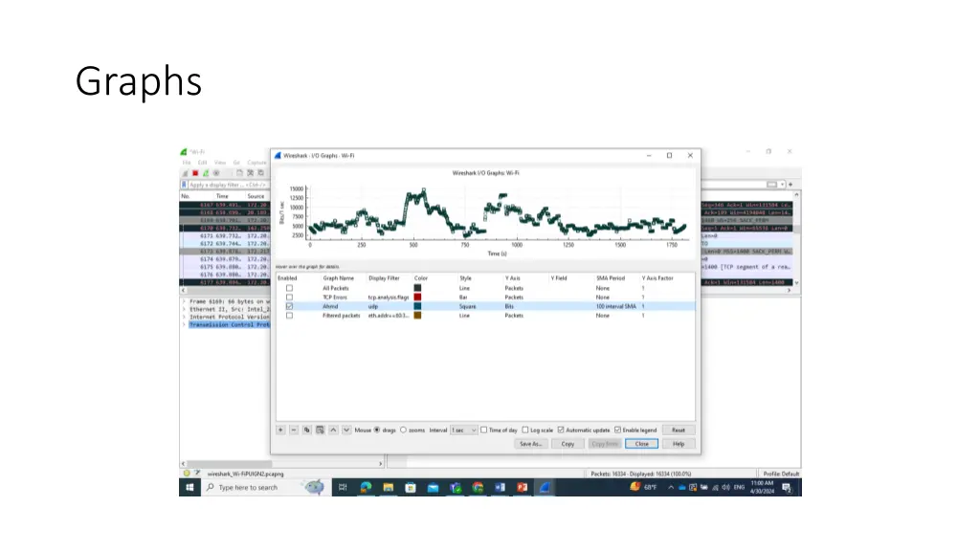Open the Go menu in the main window
This screenshot has width=980, height=551.
(x=236, y=163)
